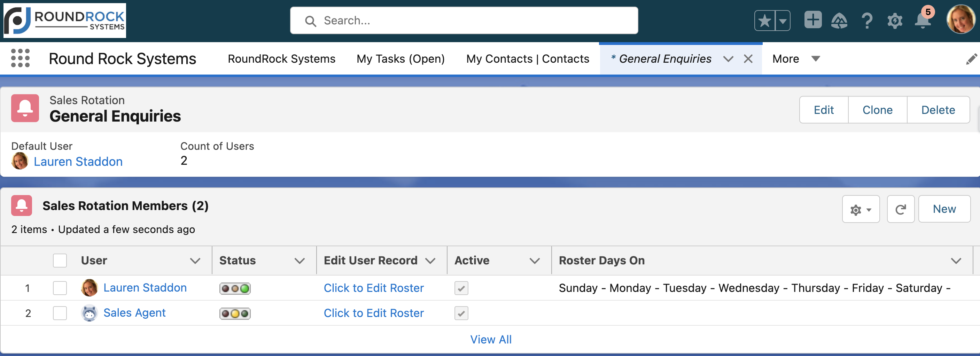
Task: Open Global Actions with the plus icon
Action: [812, 21]
